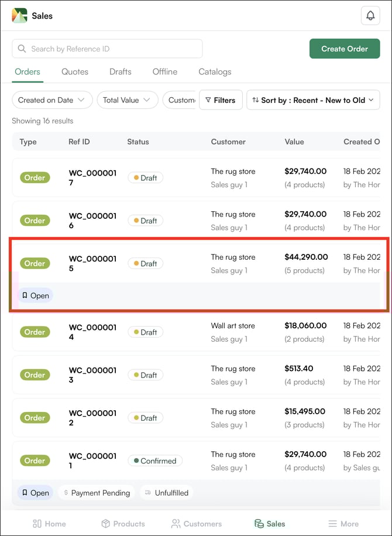Switch to the Quotes tab

click(x=75, y=72)
